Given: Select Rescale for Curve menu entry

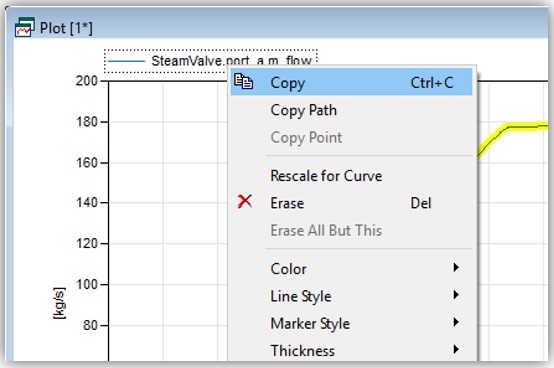Looking at the screenshot, I should tap(352, 176).
